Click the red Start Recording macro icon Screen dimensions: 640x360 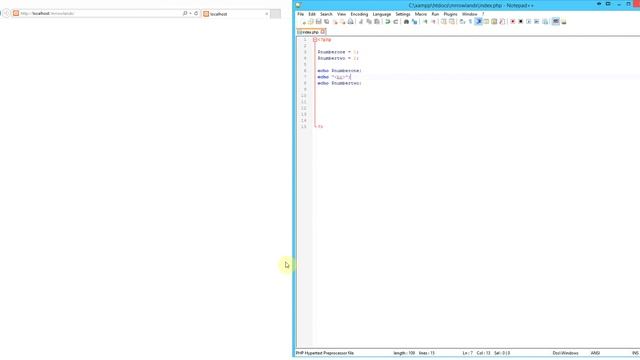pos(513,22)
